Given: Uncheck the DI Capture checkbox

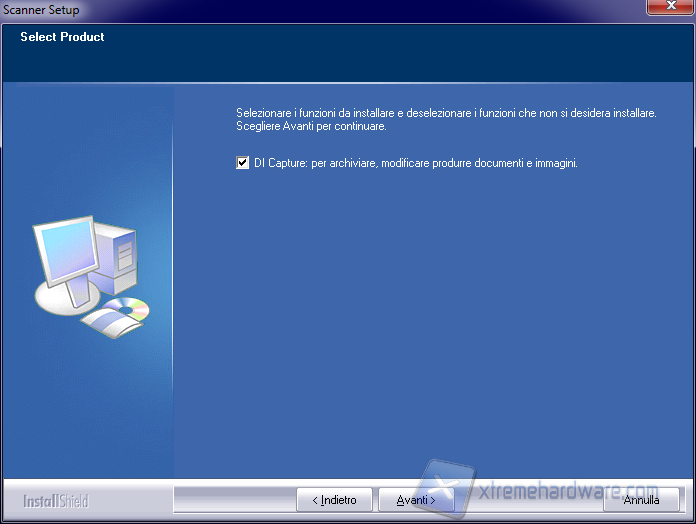Looking at the screenshot, I should pyautogui.click(x=242, y=163).
